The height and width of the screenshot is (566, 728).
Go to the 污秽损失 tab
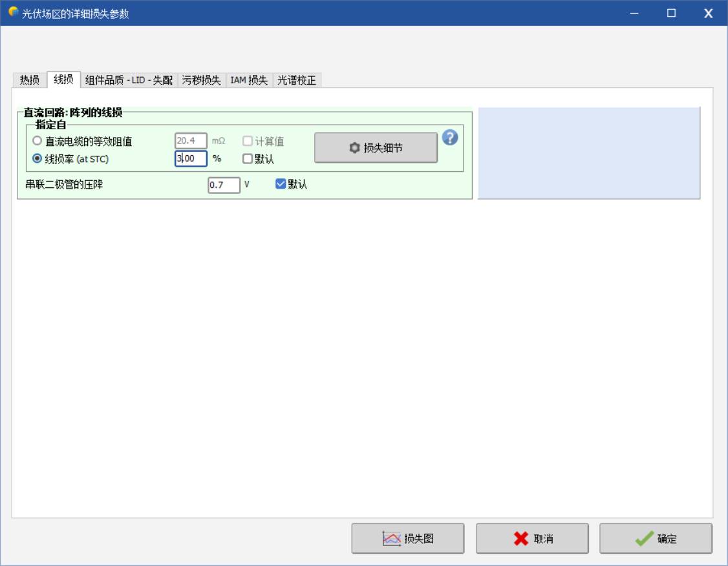click(x=201, y=80)
